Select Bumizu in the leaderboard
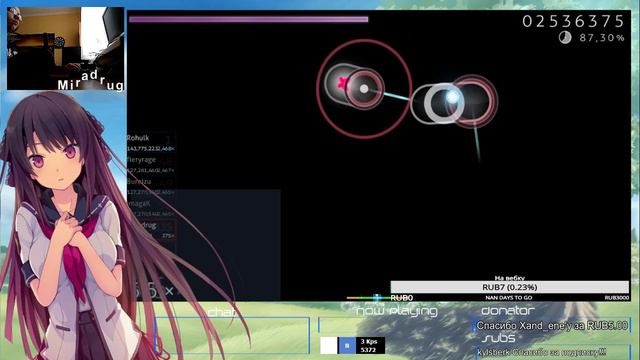The height and width of the screenshot is (360, 640). point(151,186)
